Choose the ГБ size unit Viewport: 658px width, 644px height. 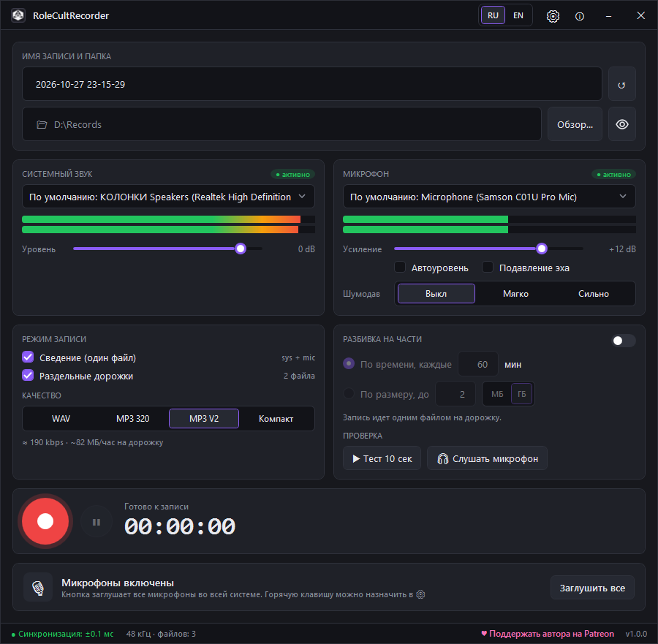coord(521,394)
